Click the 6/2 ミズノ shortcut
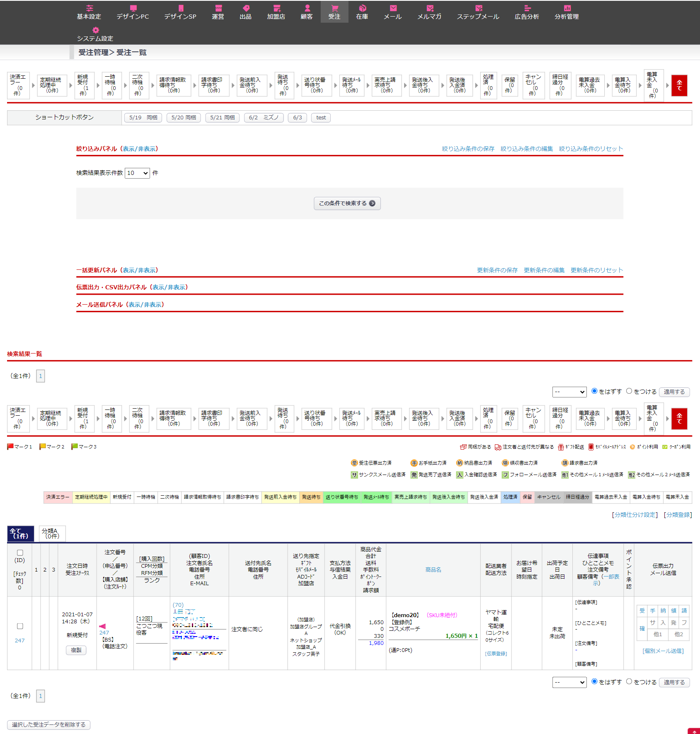This screenshot has width=700, height=734. [x=264, y=118]
